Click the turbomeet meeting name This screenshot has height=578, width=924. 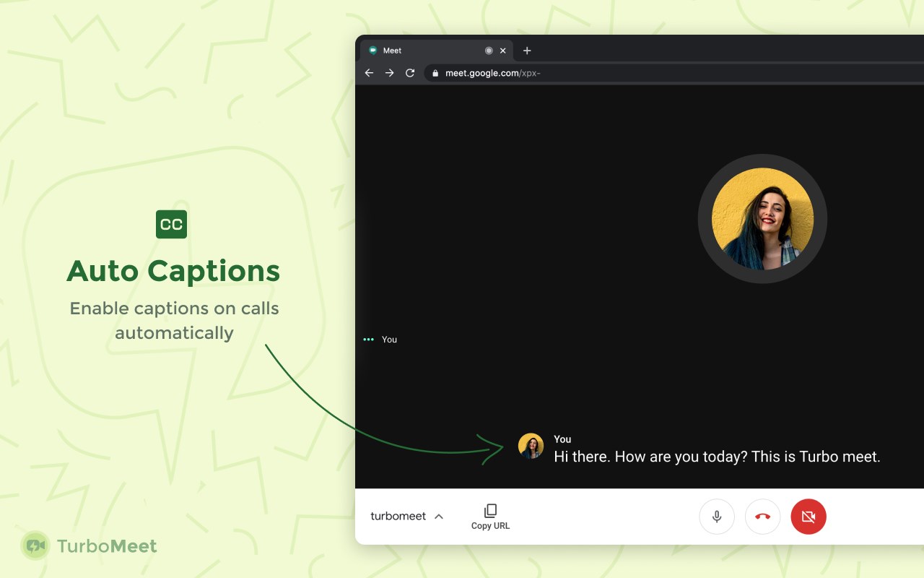tap(398, 517)
